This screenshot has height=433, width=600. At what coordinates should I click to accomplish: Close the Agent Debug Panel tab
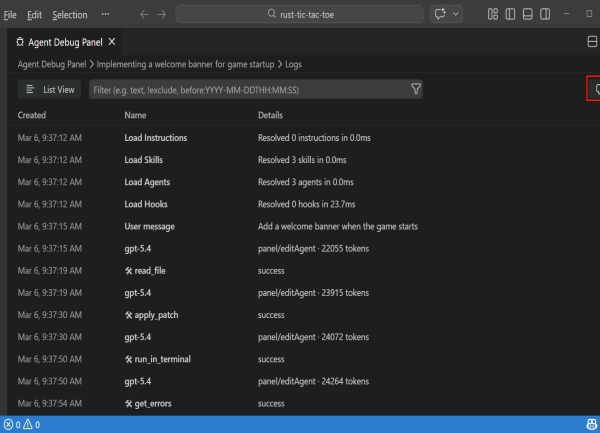click(x=112, y=42)
